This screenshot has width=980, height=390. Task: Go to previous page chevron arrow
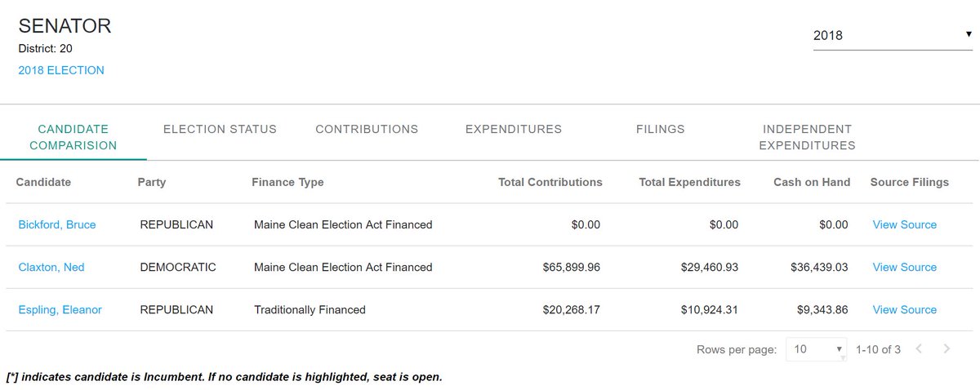pos(919,349)
